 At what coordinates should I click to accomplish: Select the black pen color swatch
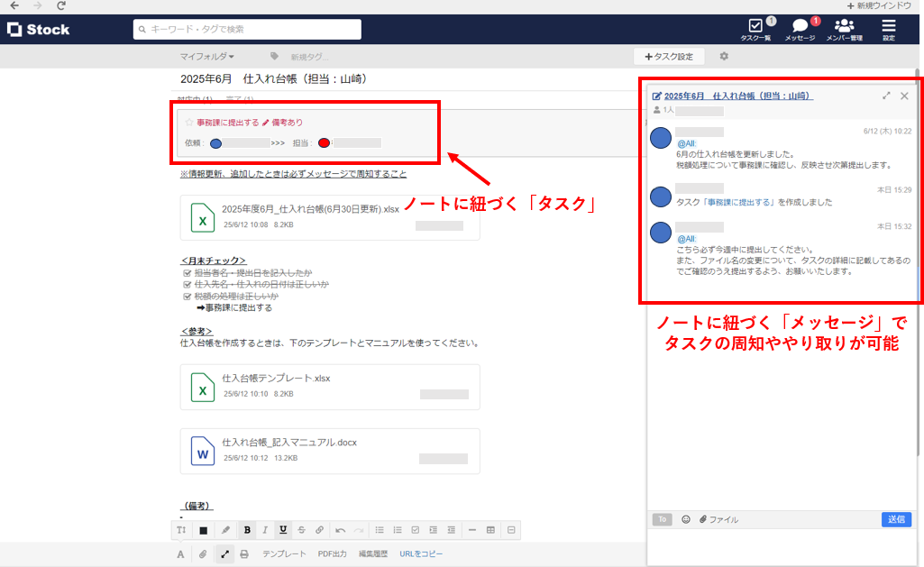point(203,530)
